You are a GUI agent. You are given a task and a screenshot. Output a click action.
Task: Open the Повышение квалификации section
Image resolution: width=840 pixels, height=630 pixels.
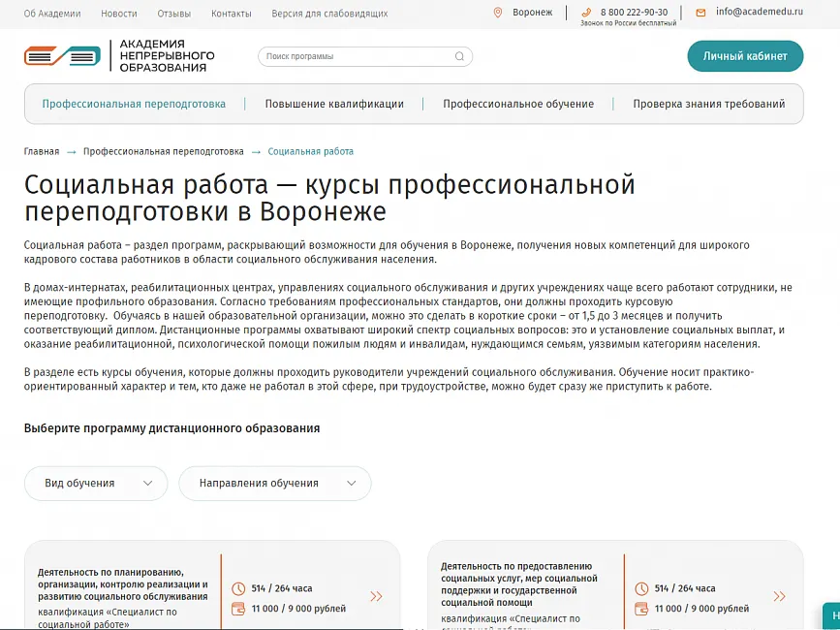[x=334, y=104]
